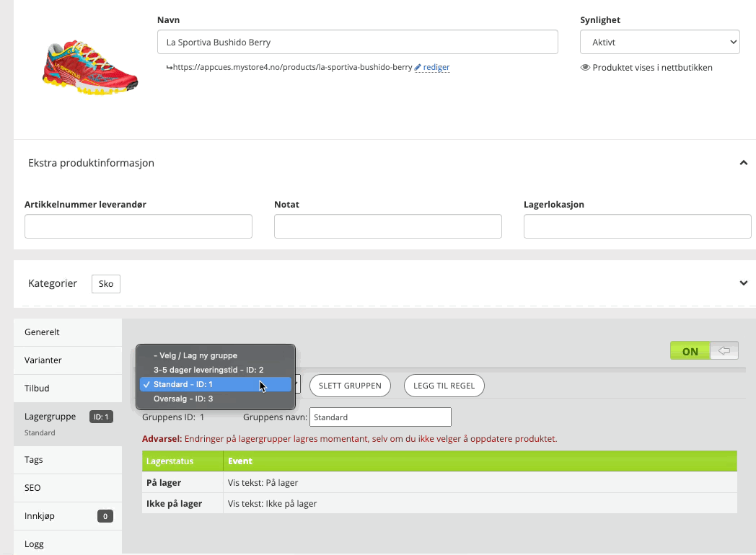Open the SEO tab

[68, 488]
